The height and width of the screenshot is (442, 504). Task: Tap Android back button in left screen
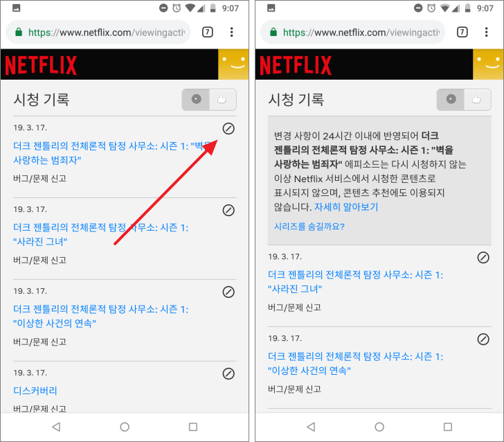tap(56, 427)
